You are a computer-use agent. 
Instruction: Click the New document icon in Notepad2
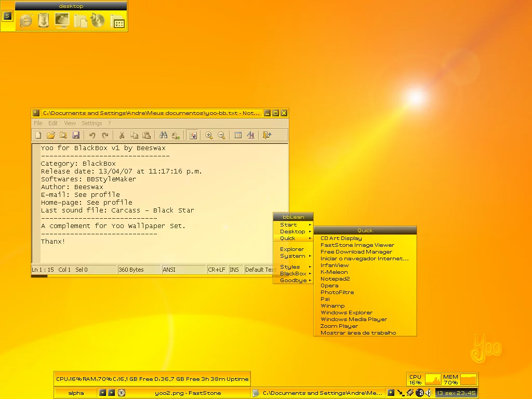tap(38, 136)
